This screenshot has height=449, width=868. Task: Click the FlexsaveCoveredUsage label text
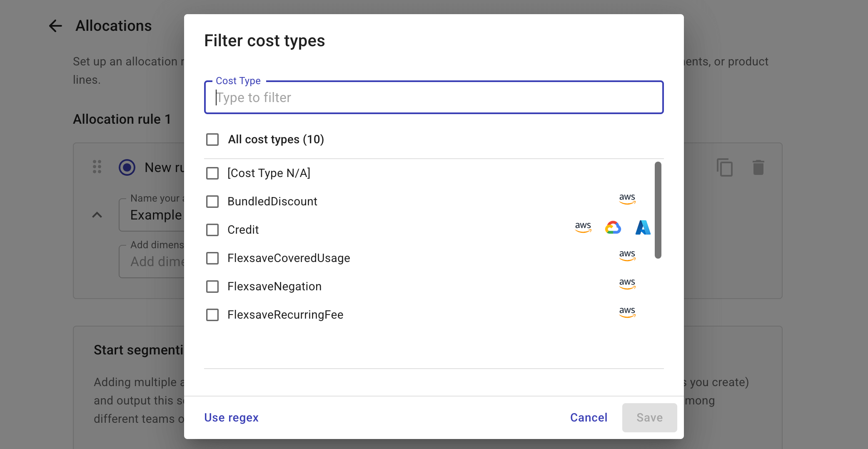(289, 258)
